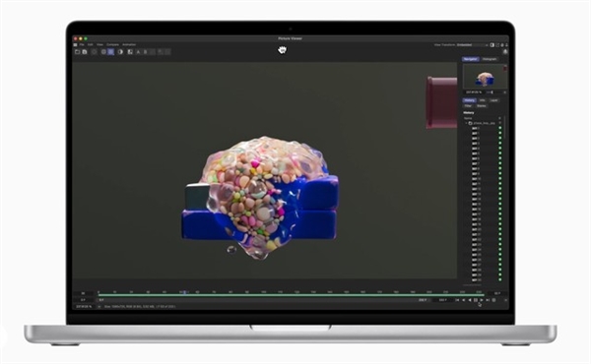Click the rightmost icon in top-right corner
Screen dimensions: 591x364
click(506, 45)
